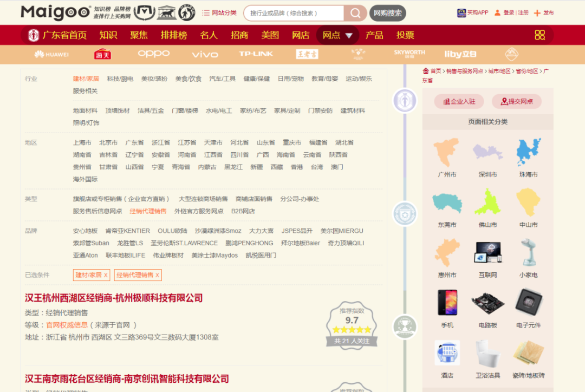The width and height of the screenshot is (585, 392).
Task: Filter by brand 安心地板
Action: (85, 231)
